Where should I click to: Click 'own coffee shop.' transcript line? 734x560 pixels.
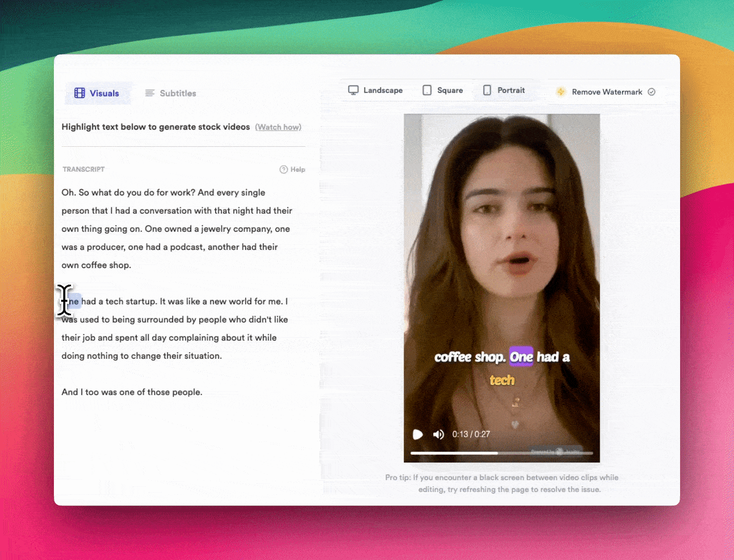[x=96, y=265]
